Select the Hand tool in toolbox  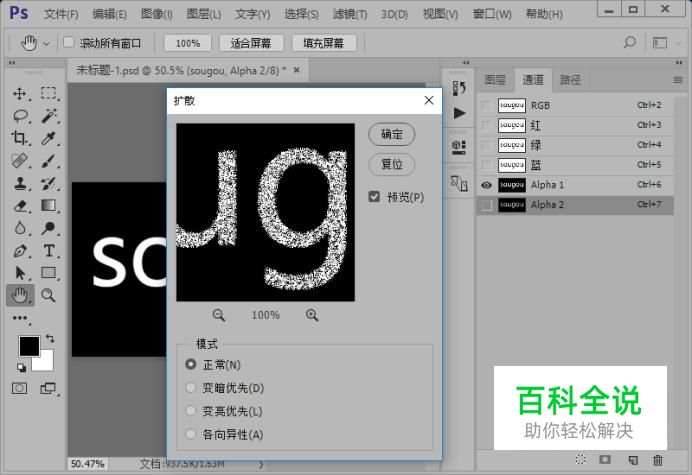20,295
